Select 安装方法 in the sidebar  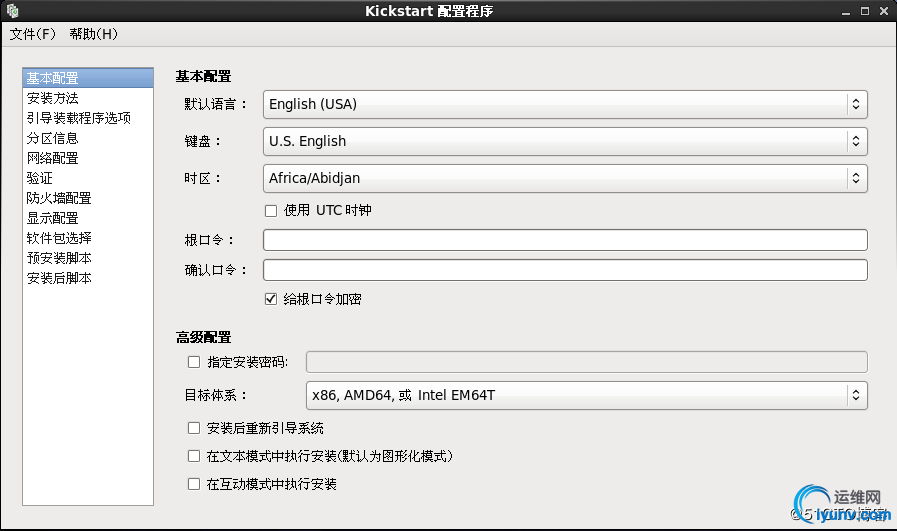tap(88, 98)
